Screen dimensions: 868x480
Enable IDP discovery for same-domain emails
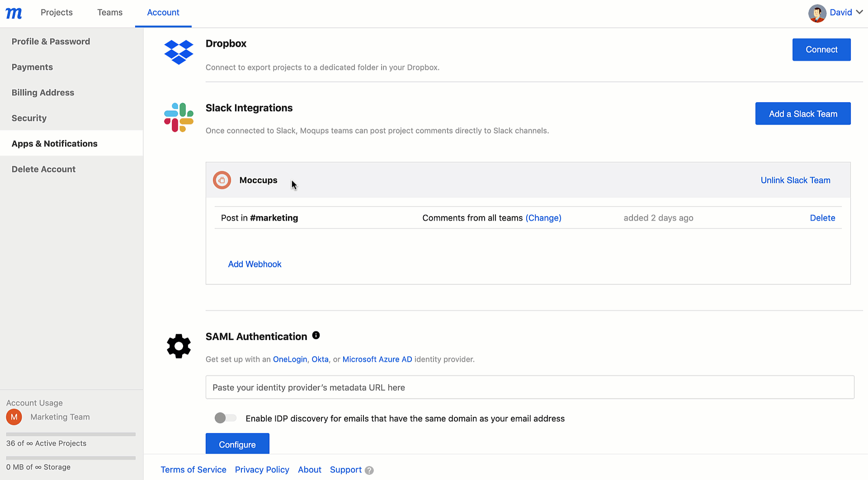pos(225,418)
